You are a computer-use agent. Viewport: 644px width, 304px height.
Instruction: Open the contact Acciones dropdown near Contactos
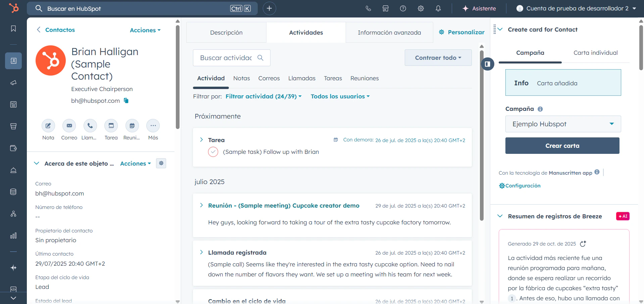click(145, 30)
